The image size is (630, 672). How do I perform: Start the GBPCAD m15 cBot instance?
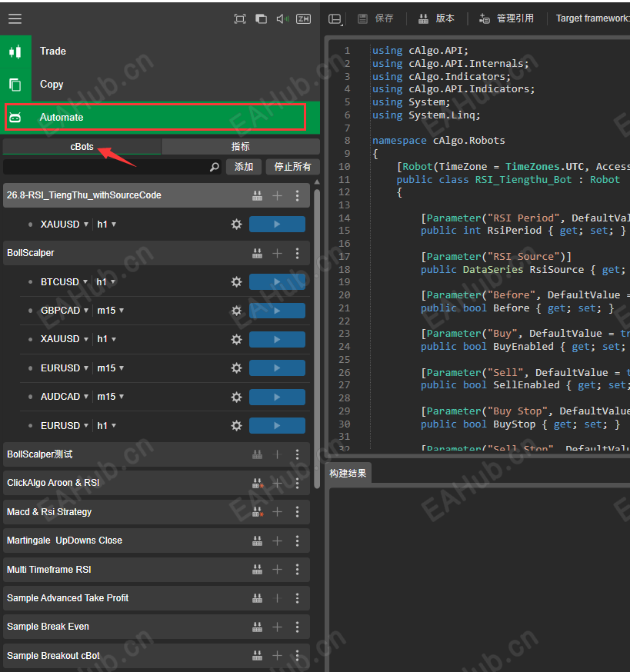[277, 311]
